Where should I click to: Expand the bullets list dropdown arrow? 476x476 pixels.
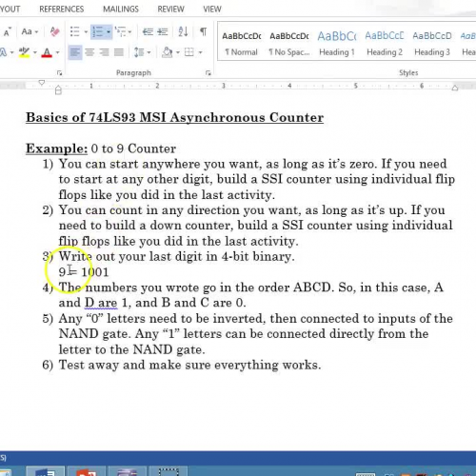pos(86,32)
